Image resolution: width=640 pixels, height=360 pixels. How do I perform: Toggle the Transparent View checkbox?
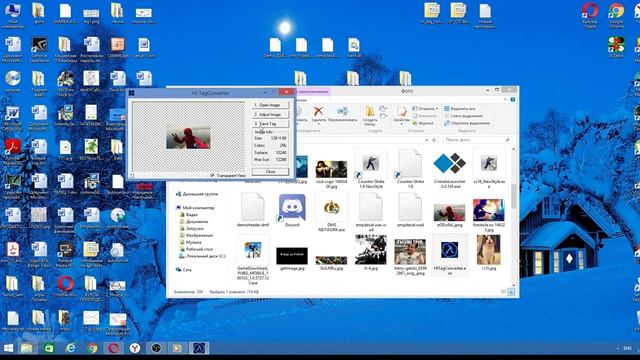click(x=212, y=175)
